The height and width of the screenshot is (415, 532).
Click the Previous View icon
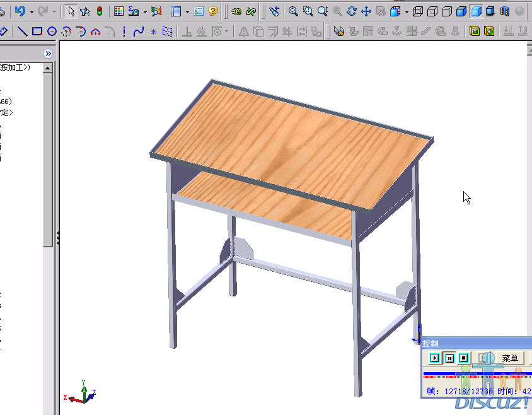(274, 11)
